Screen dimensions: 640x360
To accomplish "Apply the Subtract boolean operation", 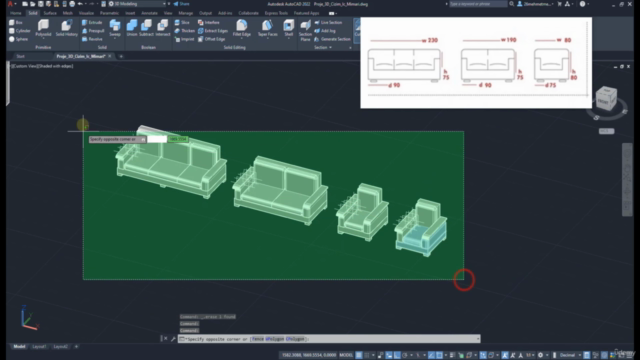I will (x=146, y=28).
